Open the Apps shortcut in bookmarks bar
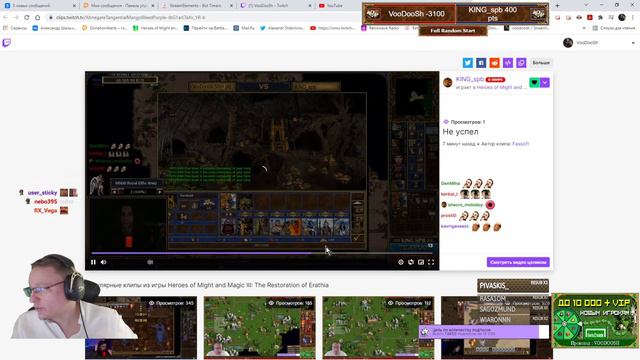The width and height of the screenshot is (640, 360). click(x=15, y=28)
